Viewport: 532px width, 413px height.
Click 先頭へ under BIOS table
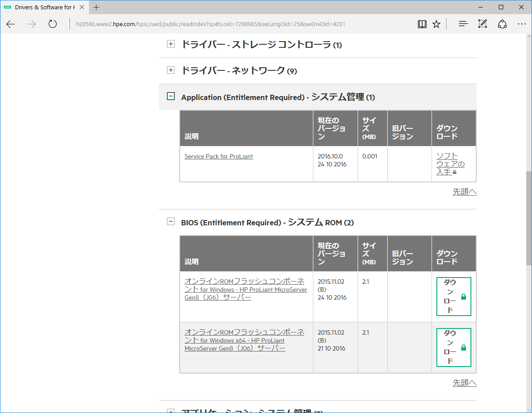coord(465,383)
